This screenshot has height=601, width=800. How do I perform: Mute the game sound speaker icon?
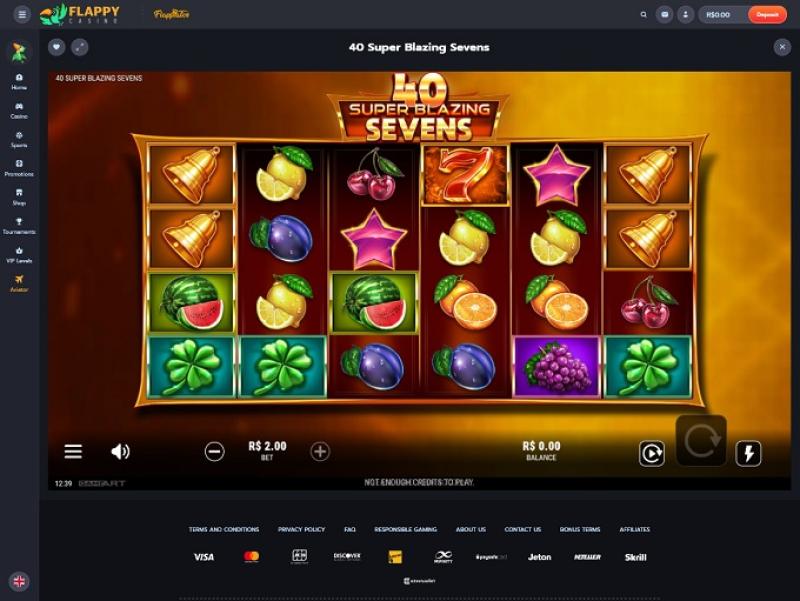120,452
